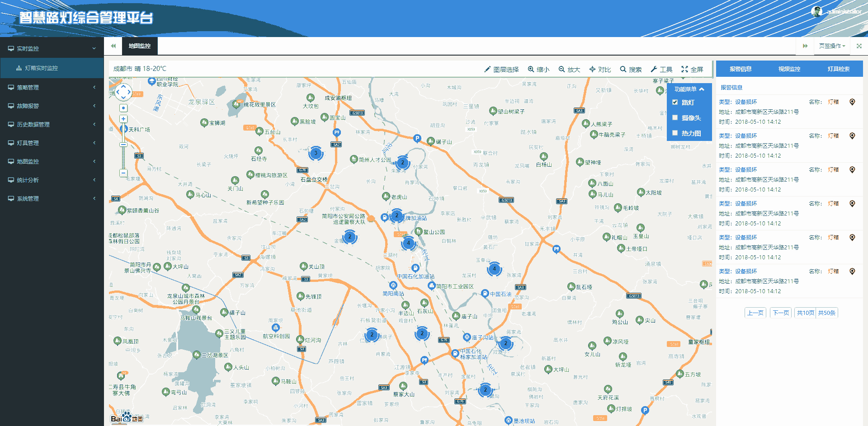Click the map zoom slider handle
868x426 pixels.
pos(123,145)
